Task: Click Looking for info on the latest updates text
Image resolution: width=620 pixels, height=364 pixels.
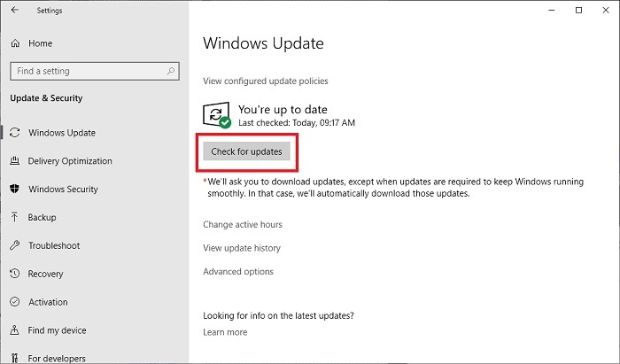Action: coord(278,316)
